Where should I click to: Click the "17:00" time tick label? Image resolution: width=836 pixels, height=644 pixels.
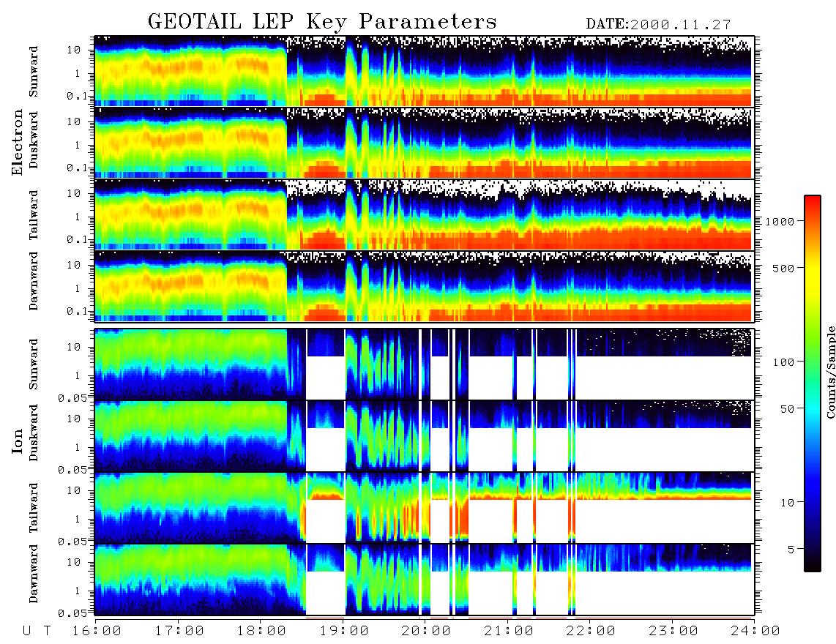tap(179, 631)
